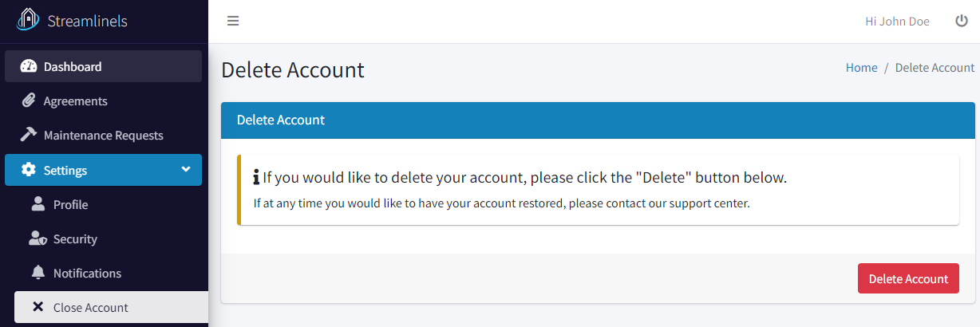The height and width of the screenshot is (327, 980).
Task: Click the Profile user icon
Action: click(x=38, y=204)
